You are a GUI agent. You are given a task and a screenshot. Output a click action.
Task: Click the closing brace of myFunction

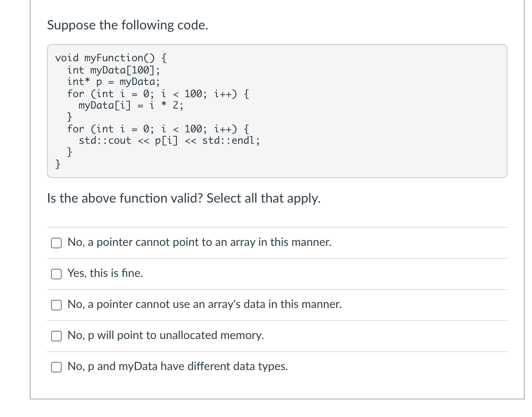57,164
